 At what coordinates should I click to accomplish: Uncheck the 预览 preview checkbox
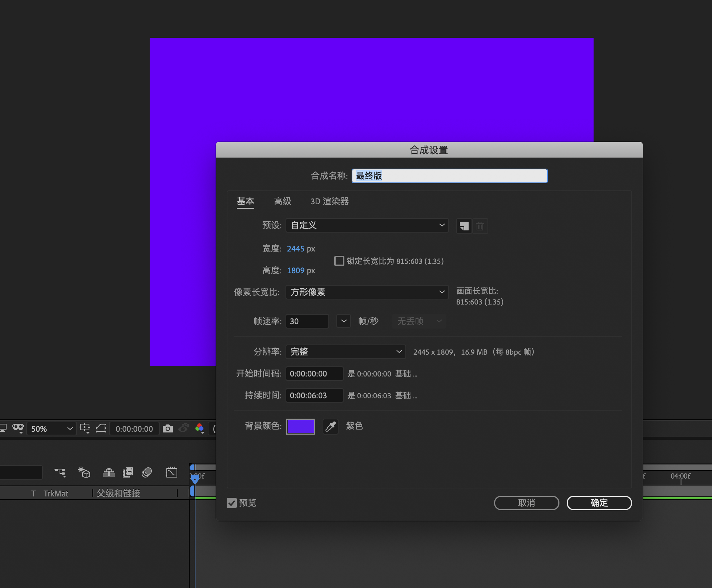click(232, 503)
